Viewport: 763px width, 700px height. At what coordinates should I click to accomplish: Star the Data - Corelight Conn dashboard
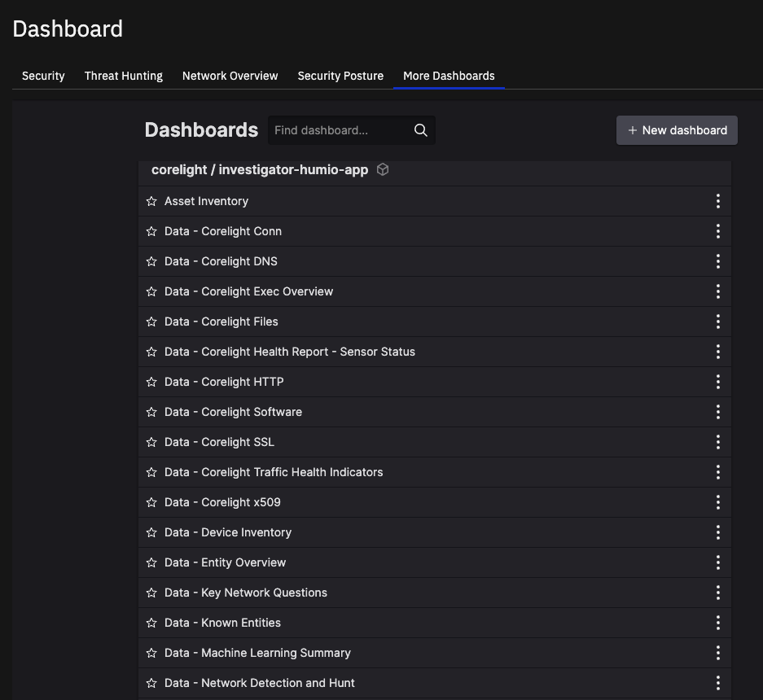(x=151, y=231)
